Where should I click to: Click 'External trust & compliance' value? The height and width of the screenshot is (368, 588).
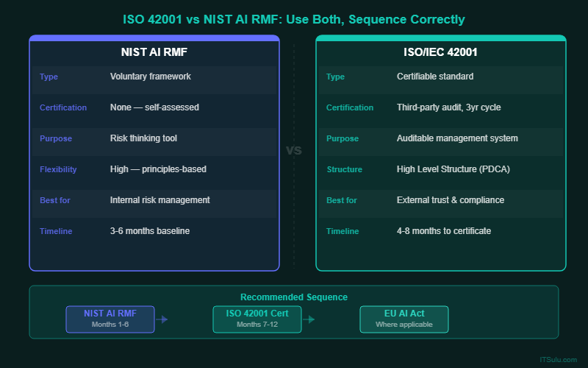coord(451,200)
